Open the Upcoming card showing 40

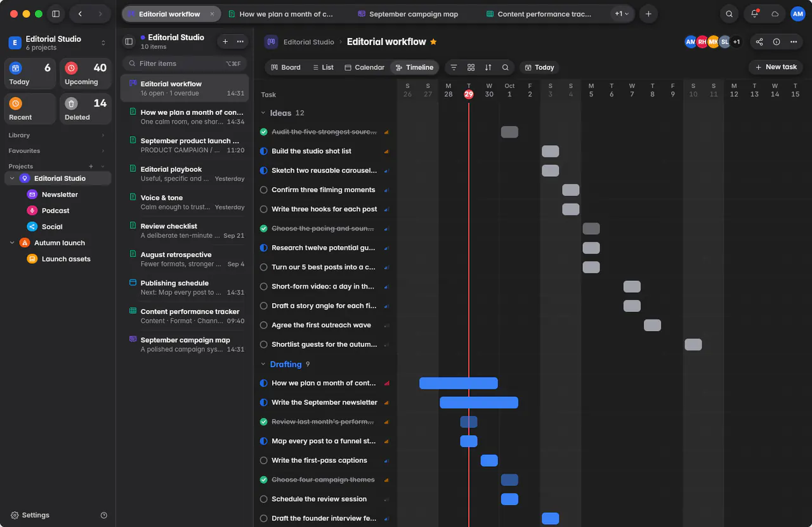tap(86, 74)
